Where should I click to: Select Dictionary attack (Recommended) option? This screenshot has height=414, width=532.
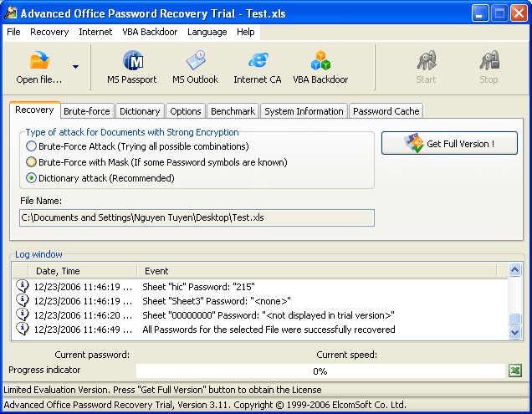pos(32,178)
